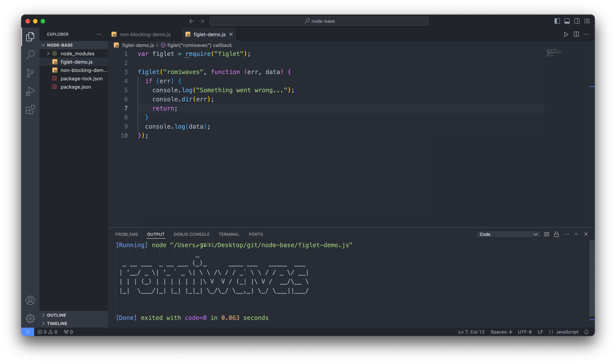Switch to the DEBUG CONSOLE tab
Screen dimensions: 616x364
tap(192, 234)
